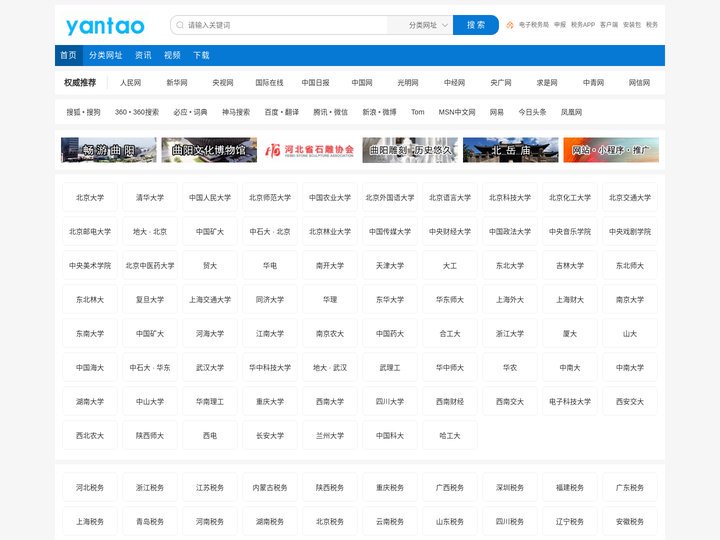The width and height of the screenshot is (720, 540).
Task: Click the 畅游曲阳 banner image
Action: pos(109,150)
